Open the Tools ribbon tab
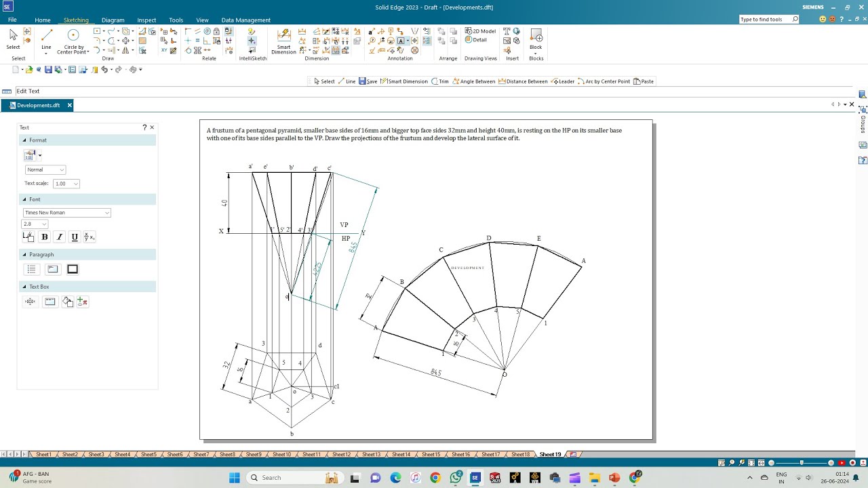The width and height of the screenshot is (868, 488). coord(176,20)
